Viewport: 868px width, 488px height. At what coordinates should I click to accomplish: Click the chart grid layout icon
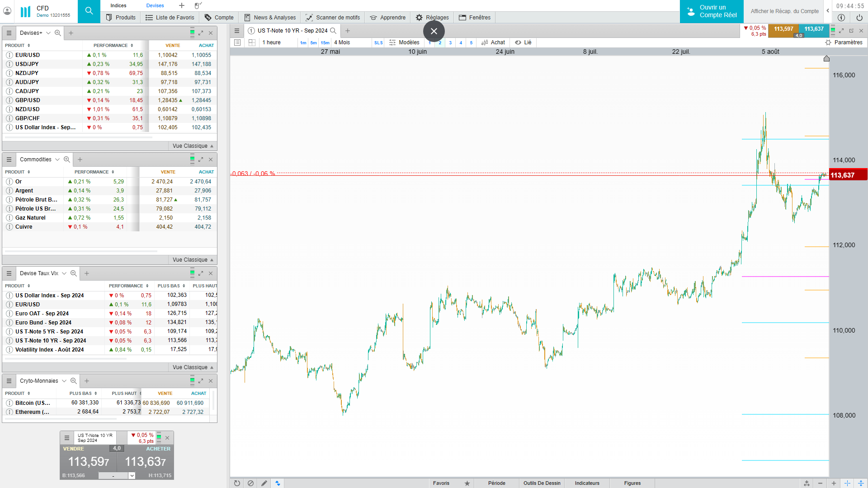[x=252, y=42]
